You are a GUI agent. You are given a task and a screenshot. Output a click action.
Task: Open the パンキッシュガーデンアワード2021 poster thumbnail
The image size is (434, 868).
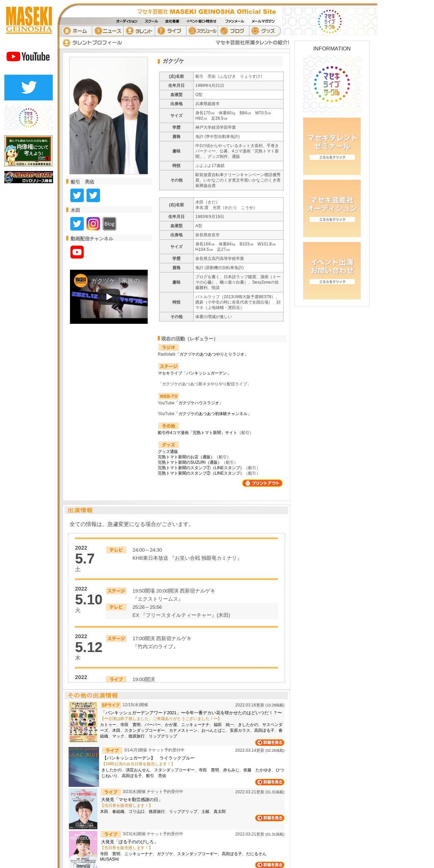tap(83, 722)
